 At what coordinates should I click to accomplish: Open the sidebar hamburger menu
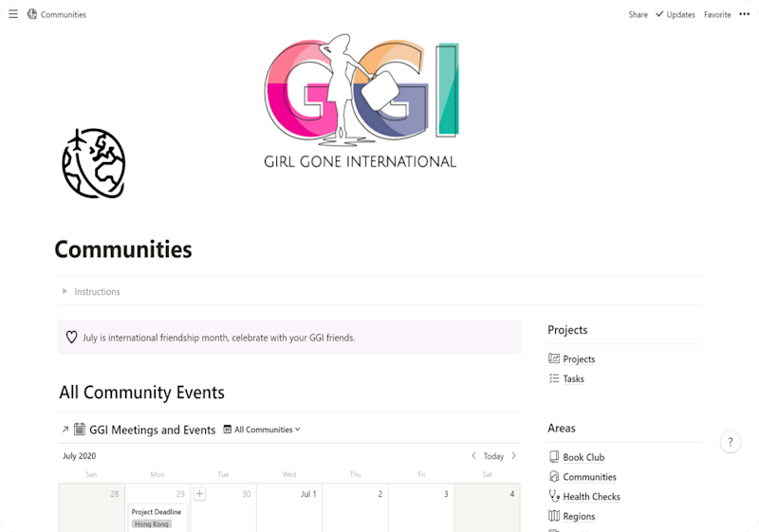coord(13,14)
